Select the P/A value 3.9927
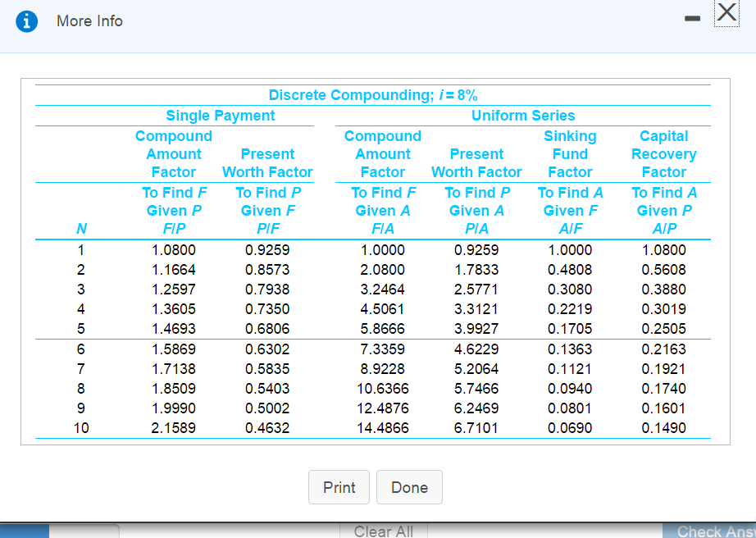Screen dimensions: 756x538 point(476,329)
